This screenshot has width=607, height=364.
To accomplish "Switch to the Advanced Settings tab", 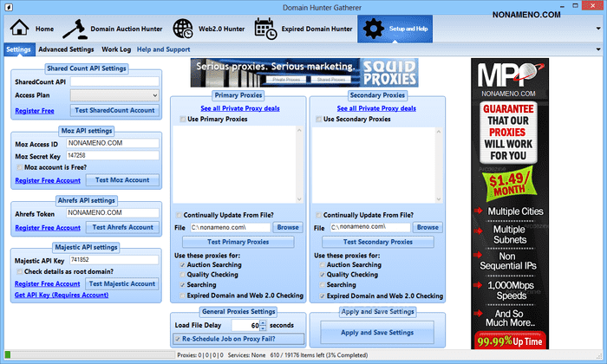I will coord(66,49).
